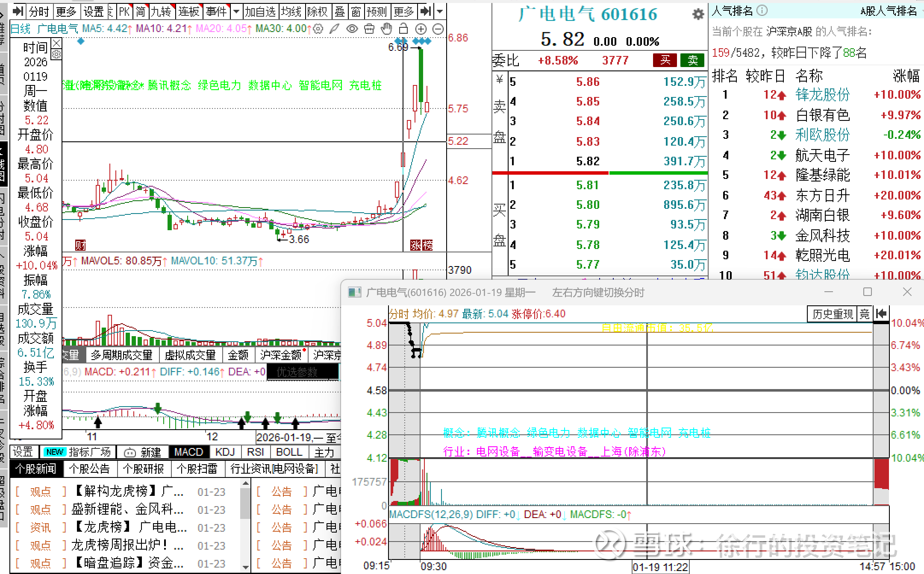924x574 pixels.
Task: Click the MA settings gear icon
Action: [318, 29]
